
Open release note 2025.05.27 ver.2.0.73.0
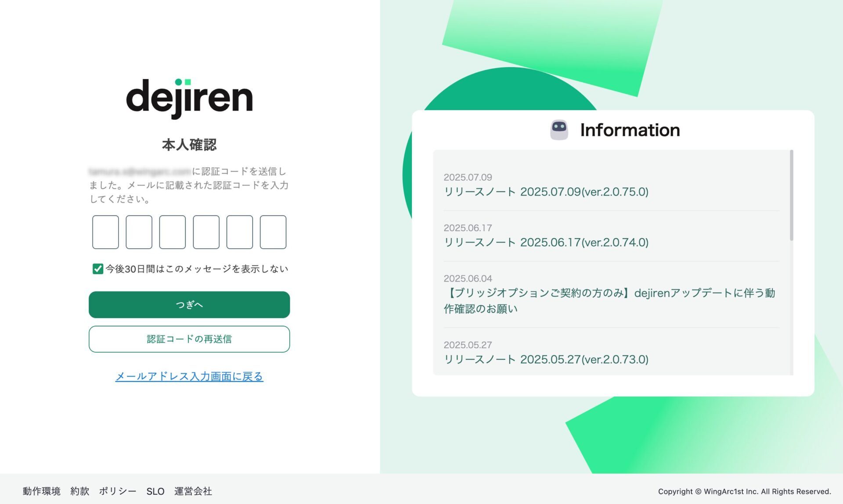coord(546,359)
